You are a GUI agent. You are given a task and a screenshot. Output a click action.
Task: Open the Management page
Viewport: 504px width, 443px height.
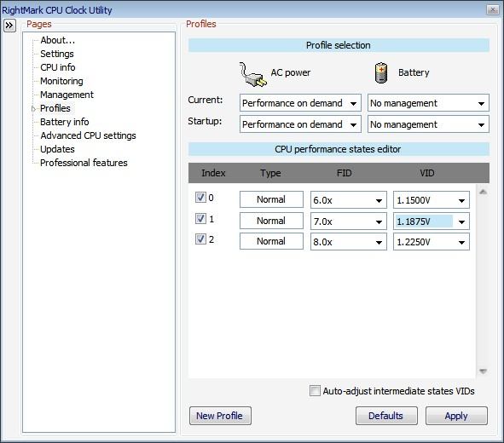click(x=67, y=95)
